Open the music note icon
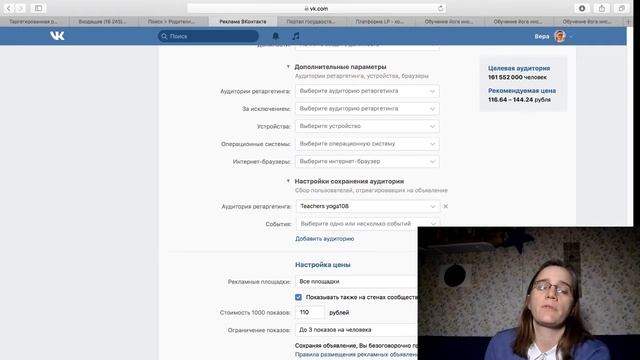The width and height of the screenshot is (640, 360). [x=296, y=36]
